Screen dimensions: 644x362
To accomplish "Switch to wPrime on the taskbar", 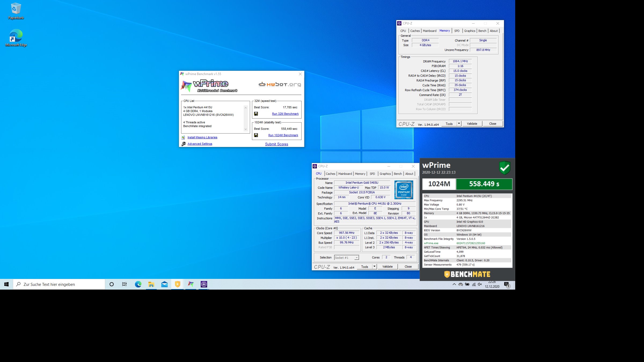I will point(191,284).
